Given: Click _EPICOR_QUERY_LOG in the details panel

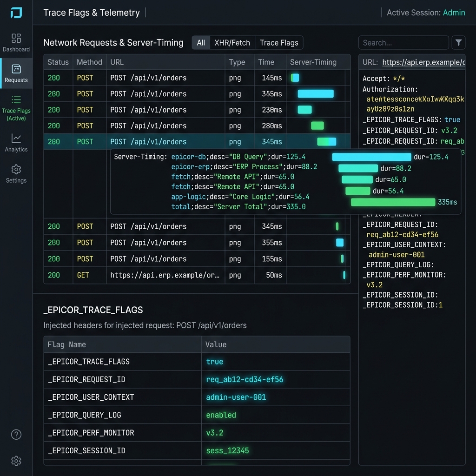Looking at the screenshot, I should [x=398, y=264].
